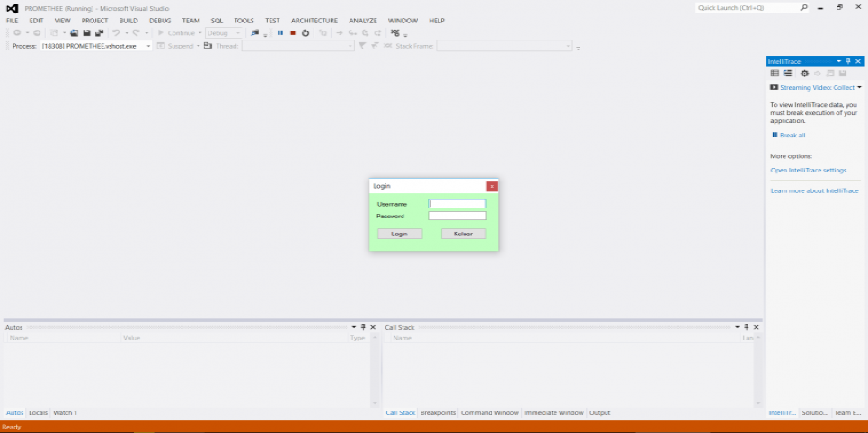The height and width of the screenshot is (433, 868).
Task: Click the Break All pause icon in toolbar
Action: [x=280, y=32]
